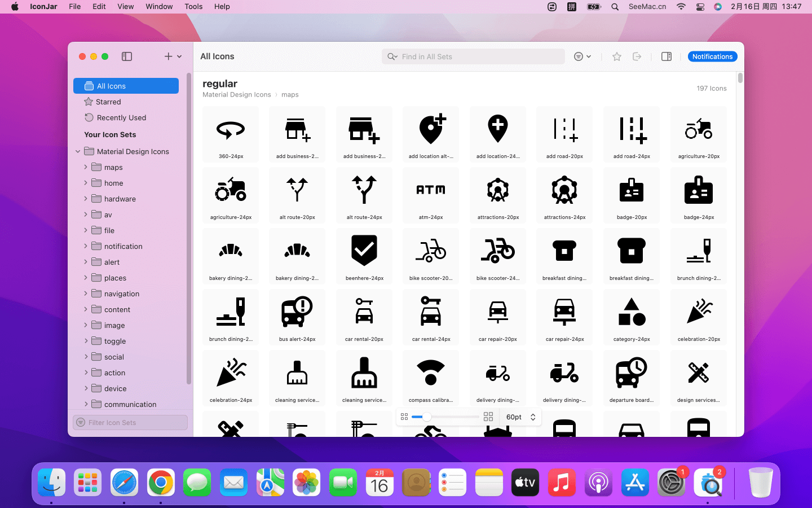The height and width of the screenshot is (508, 812).
Task: Click the small grid size icon
Action: 404,417
